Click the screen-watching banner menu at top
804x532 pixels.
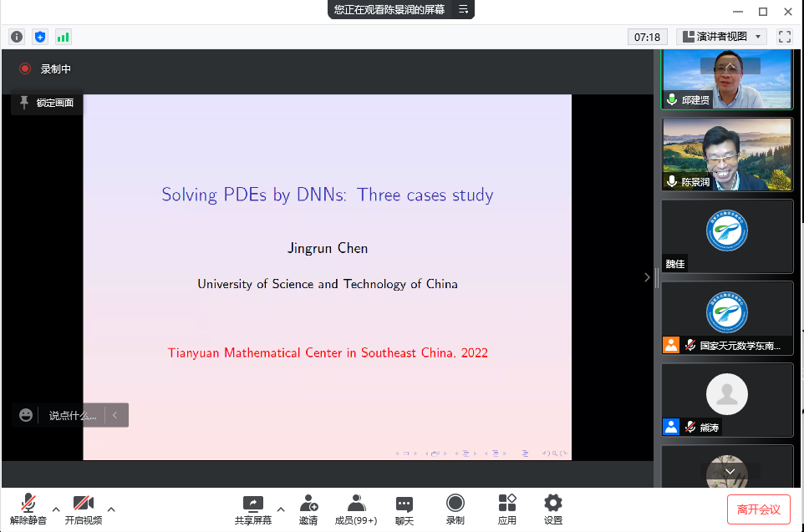pos(463,11)
